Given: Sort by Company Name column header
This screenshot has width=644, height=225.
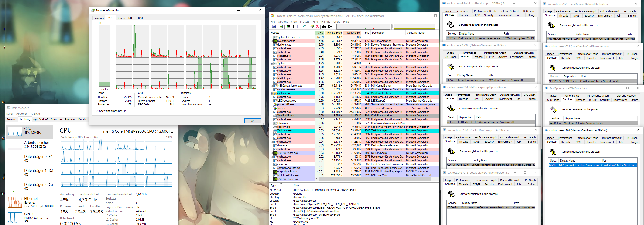Looking at the screenshot, I should pyautogui.click(x=421, y=33).
